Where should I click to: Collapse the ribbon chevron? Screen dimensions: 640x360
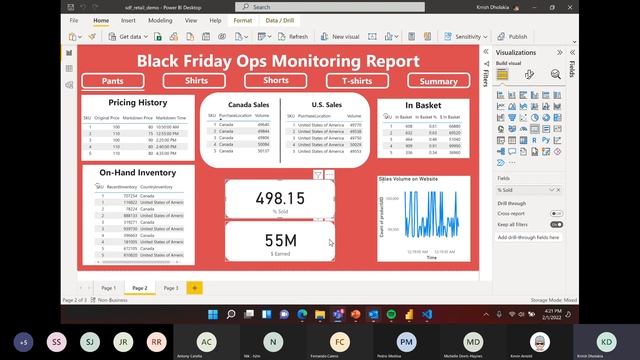574,42
